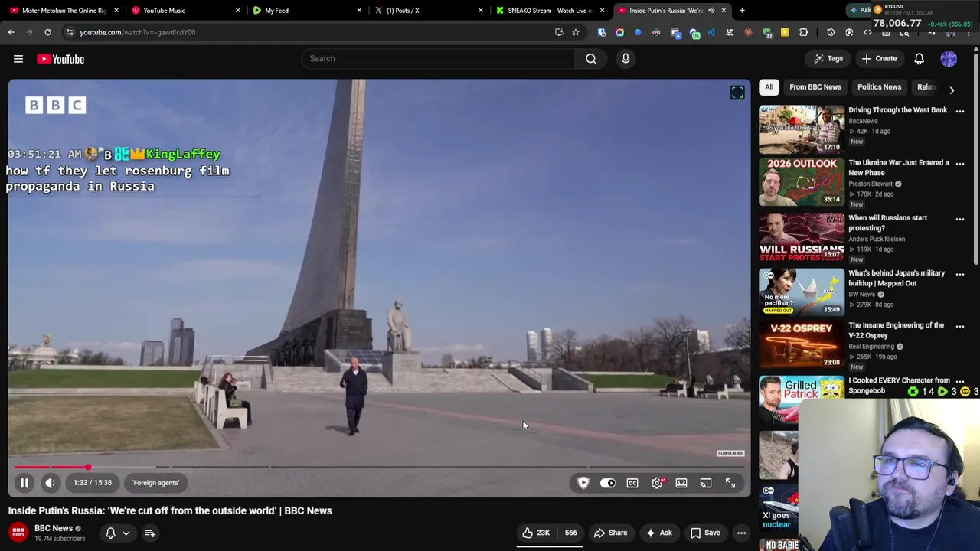Toggle the autoplay switch in the player
980x551 pixels.
[x=608, y=483]
